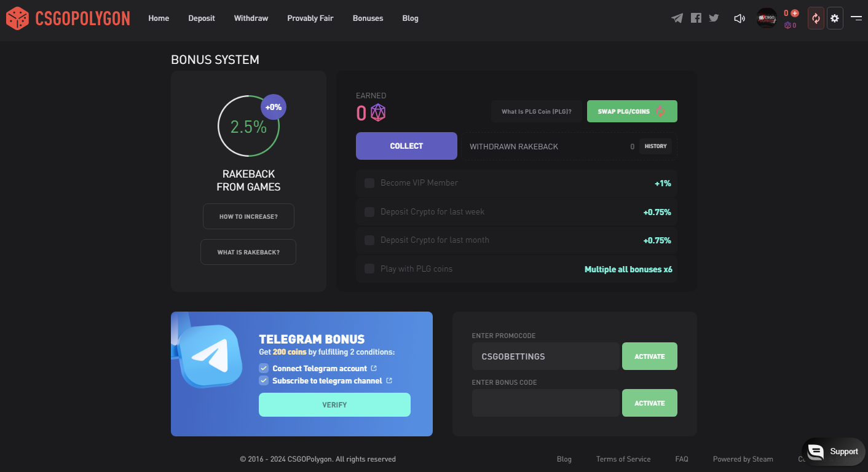This screenshot has height=472, width=868.
Task: Click Verify in Telegram Bonus
Action: pyautogui.click(x=334, y=405)
